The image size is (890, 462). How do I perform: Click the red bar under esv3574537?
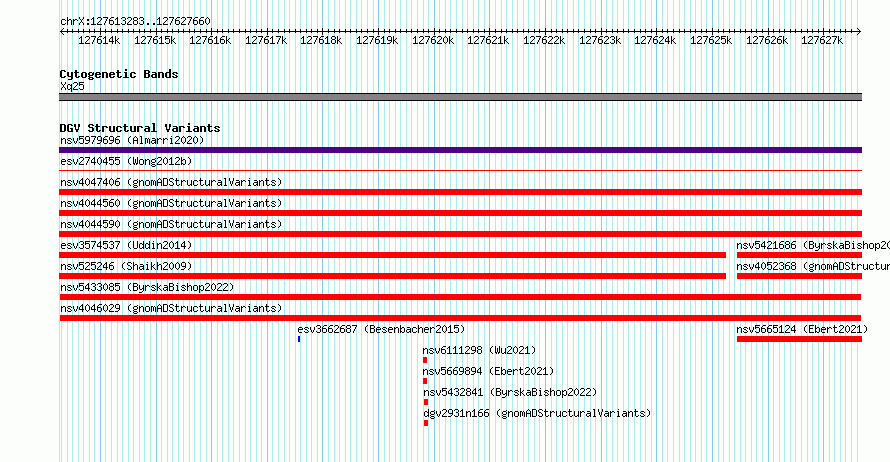[x=393, y=255]
